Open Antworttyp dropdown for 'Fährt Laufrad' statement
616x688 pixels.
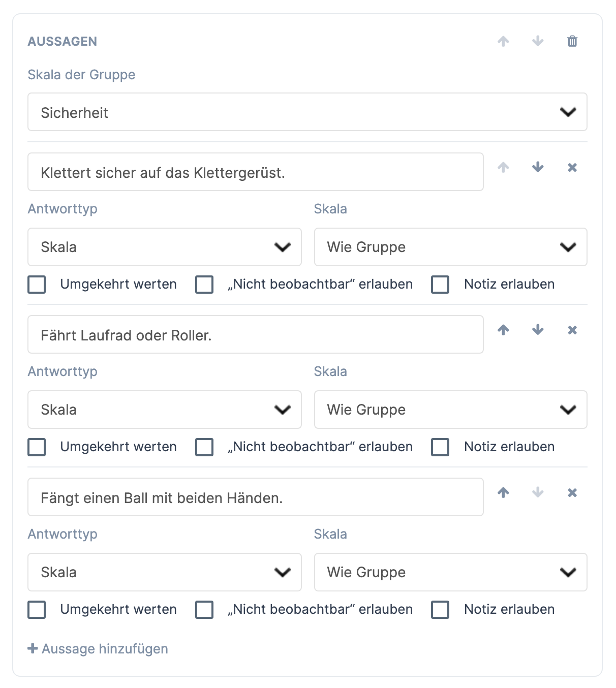(x=165, y=410)
